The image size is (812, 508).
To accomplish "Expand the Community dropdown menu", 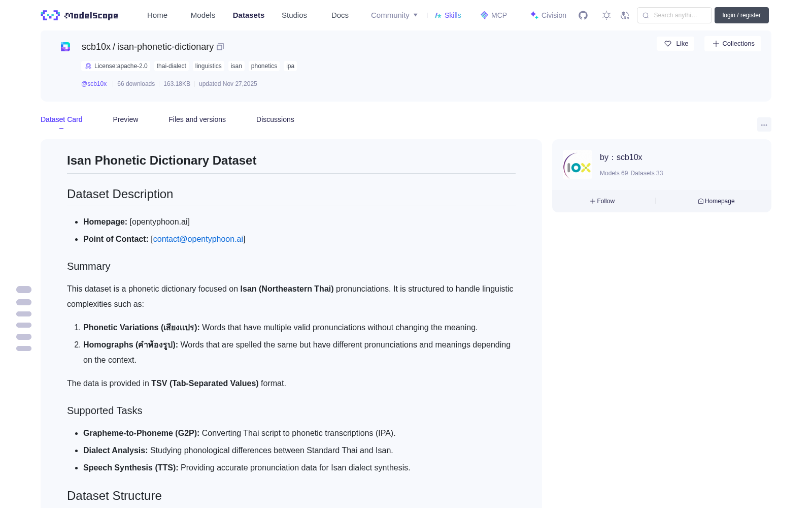I will pos(394,15).
